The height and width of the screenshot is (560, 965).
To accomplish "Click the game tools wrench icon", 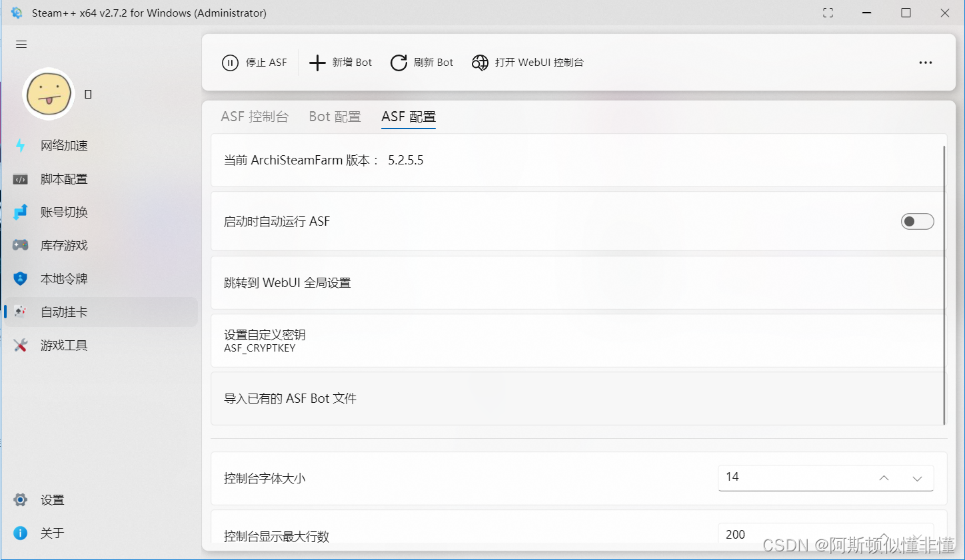I will [21, 345].
